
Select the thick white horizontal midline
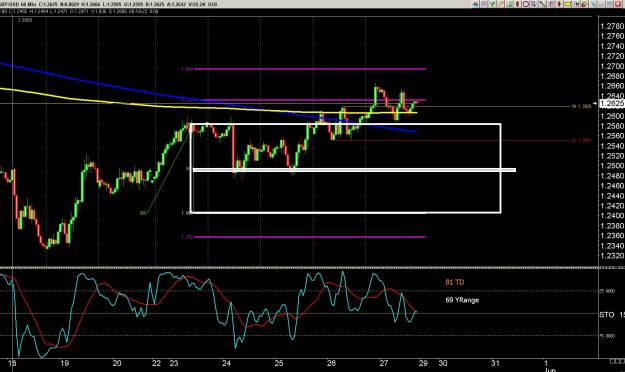pos(354,170)
